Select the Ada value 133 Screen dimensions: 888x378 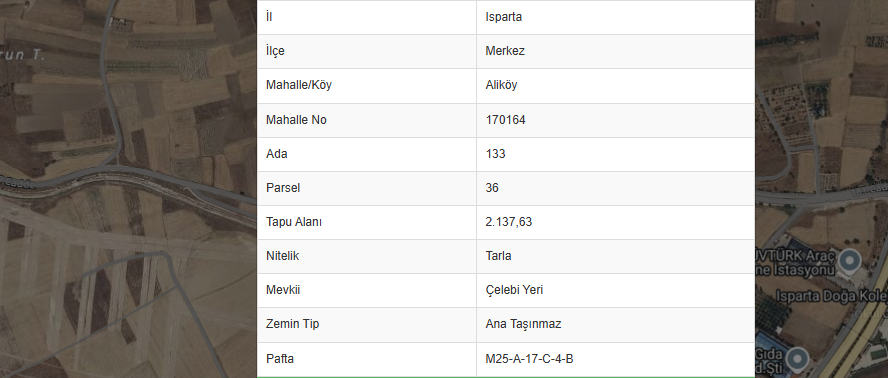[x=496, y=154]
